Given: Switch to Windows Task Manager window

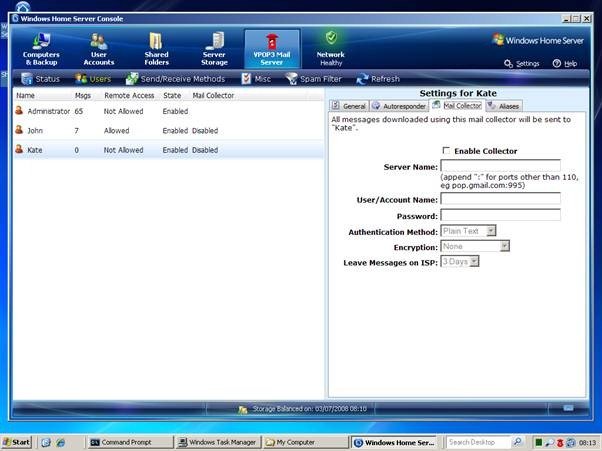Looking at the screenshot, I should (x=218, y=443).
